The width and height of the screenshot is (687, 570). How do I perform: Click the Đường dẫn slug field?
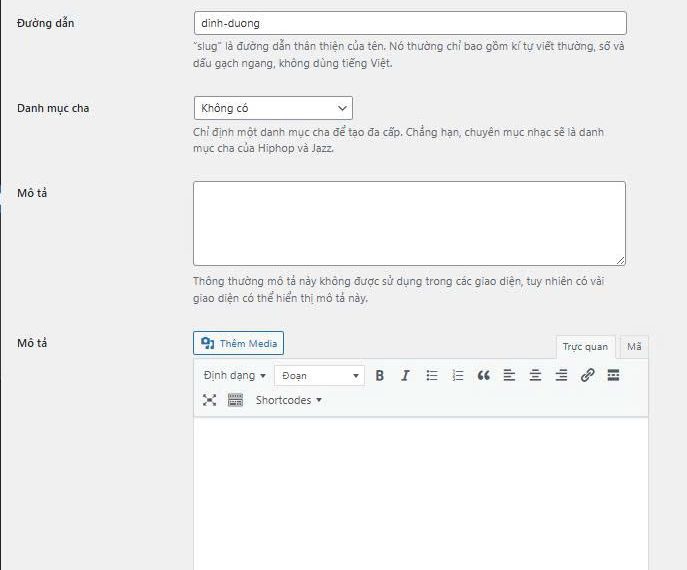[409, 23]
